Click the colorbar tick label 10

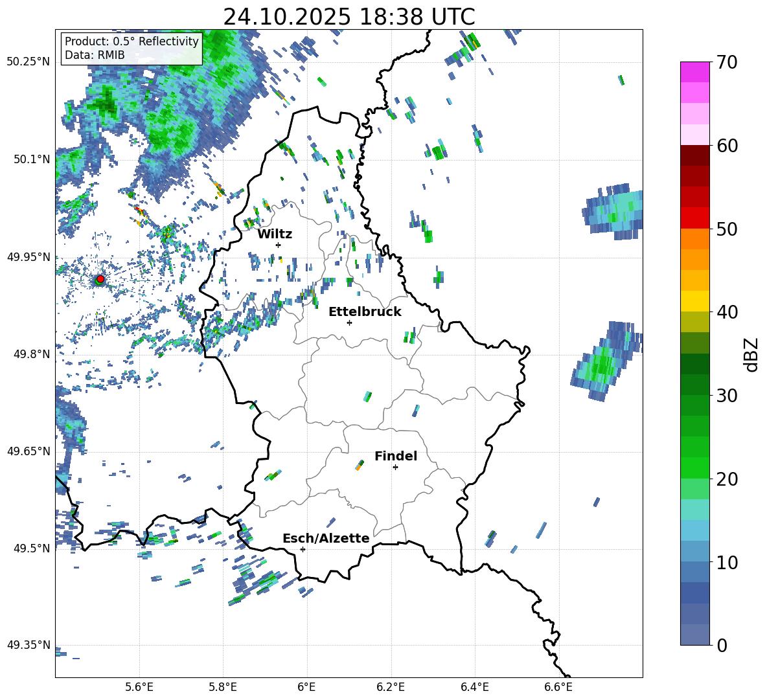tap(727, 562)
